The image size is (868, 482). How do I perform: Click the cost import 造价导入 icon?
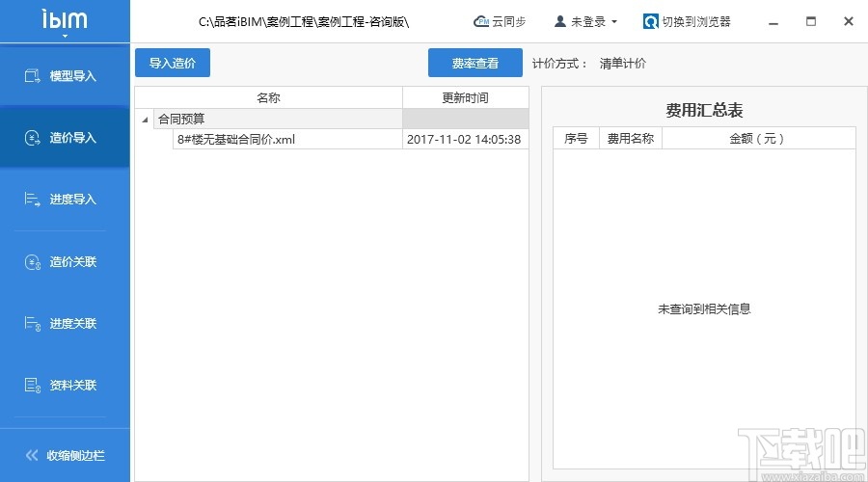[32, 138]
